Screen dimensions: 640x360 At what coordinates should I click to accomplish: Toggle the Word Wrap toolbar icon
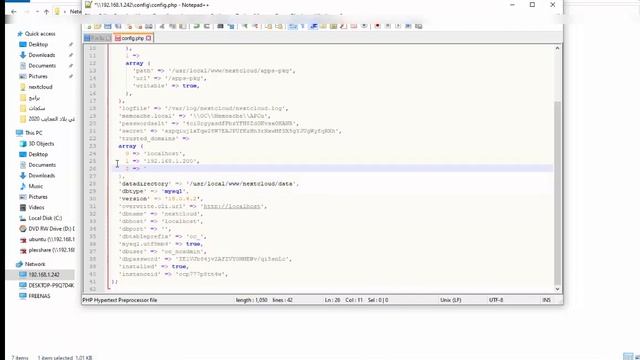pyautogui.click(x=292, y=26)
